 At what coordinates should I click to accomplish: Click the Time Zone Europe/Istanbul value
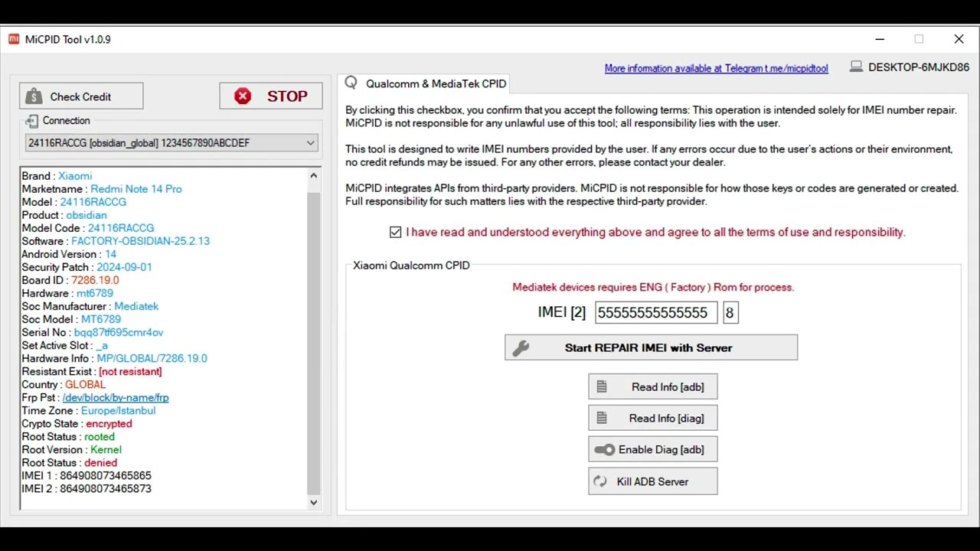118,411
